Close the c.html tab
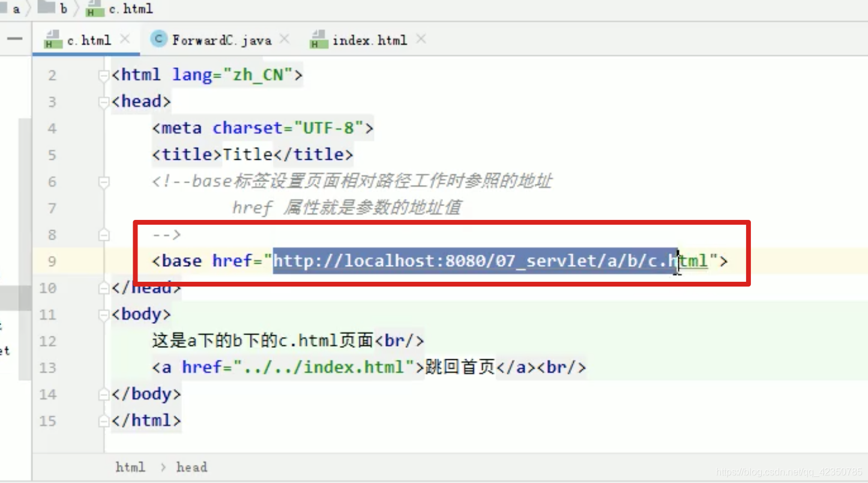The image size is (868, 483). pyautogui.click(x=125, y=39)
